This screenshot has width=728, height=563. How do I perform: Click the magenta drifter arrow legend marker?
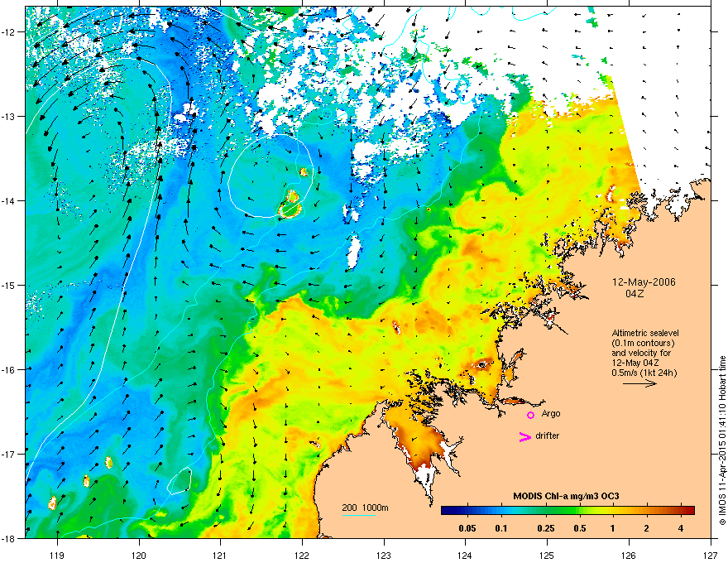click(x=524, y=436)
